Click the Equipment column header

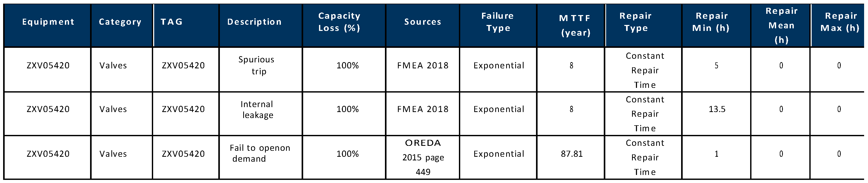tap(48, 22)
